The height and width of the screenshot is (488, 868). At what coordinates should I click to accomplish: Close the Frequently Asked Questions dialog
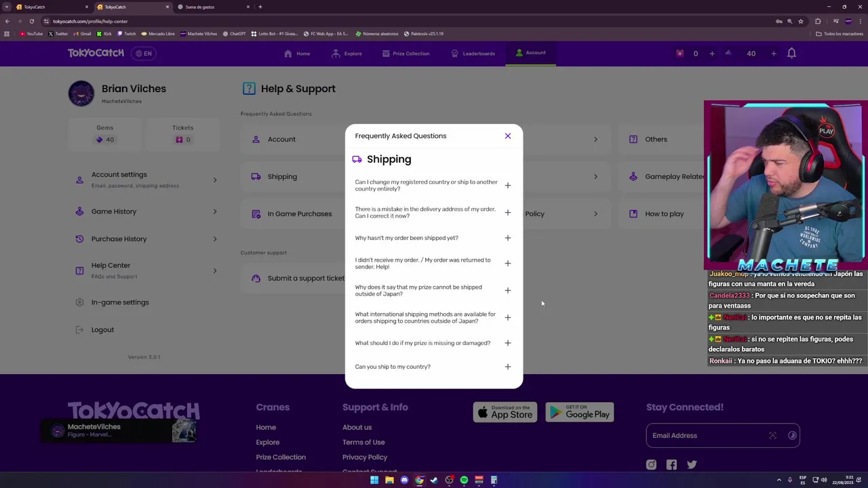point(507,136)
